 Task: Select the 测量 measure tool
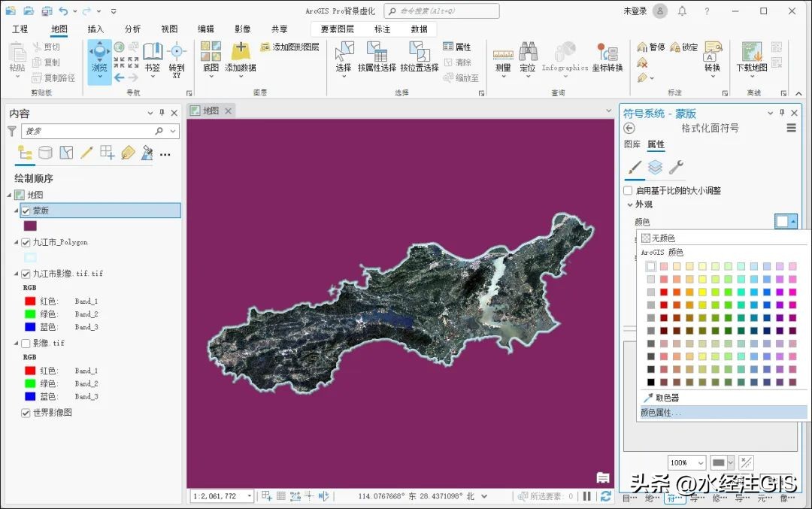click(502, 60)
